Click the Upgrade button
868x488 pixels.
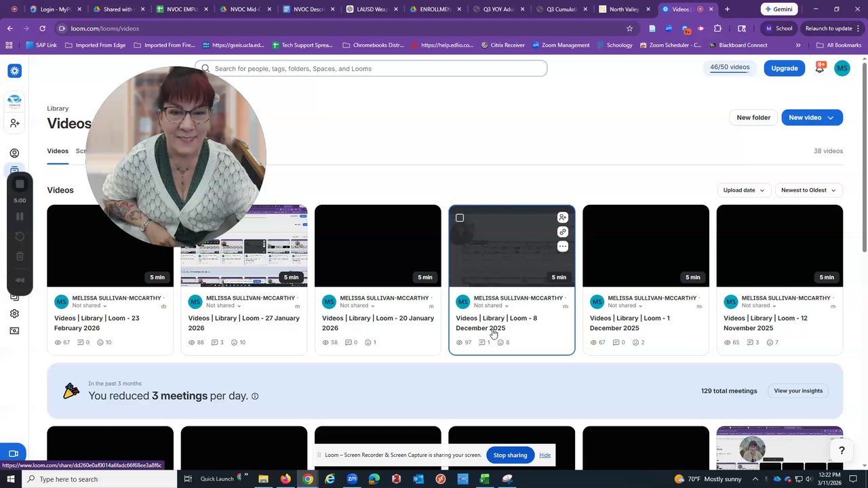[784, 68]
